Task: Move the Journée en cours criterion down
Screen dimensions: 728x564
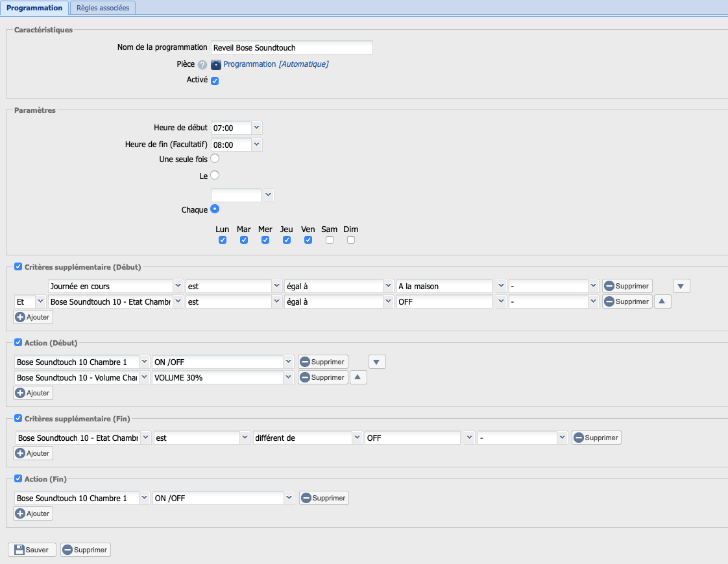Action: [681, 286]
